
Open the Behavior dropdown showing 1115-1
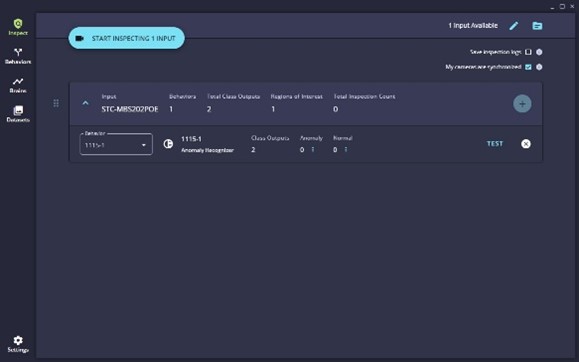tap(116, 144)
